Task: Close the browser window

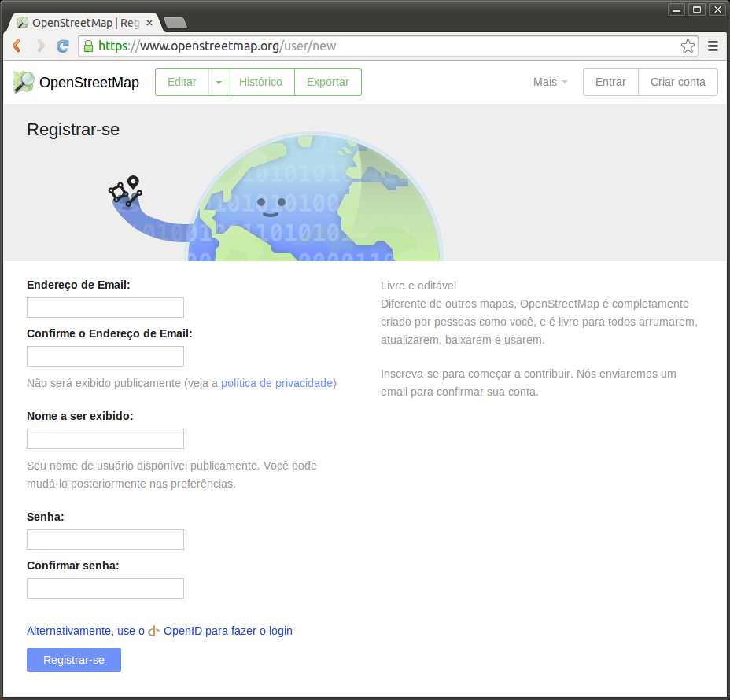Action: 717,9
